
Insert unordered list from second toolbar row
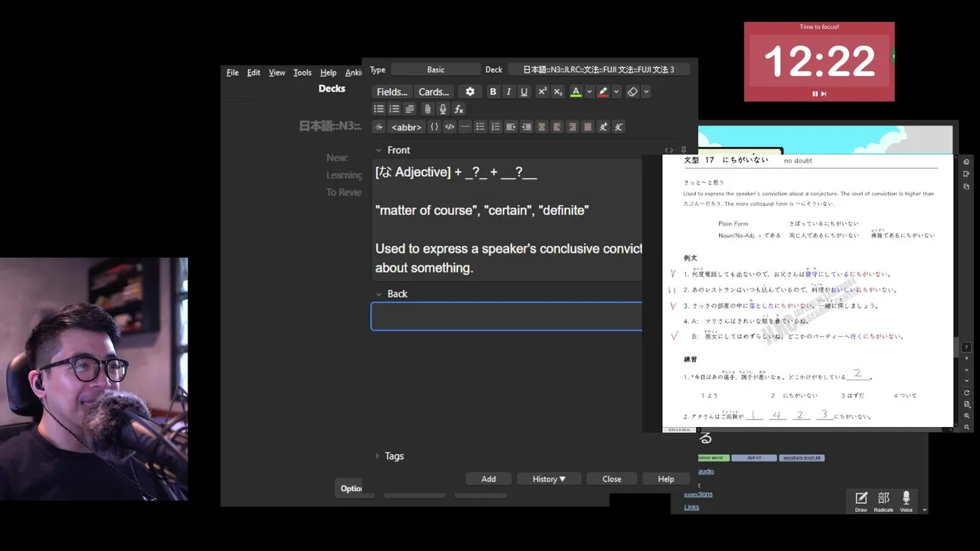coord(379,109)
